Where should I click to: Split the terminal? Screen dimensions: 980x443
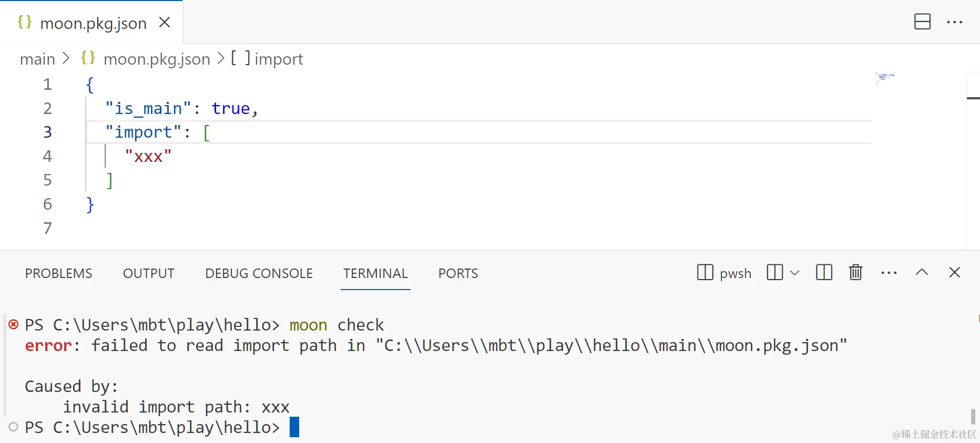click(x=824, y=272)
